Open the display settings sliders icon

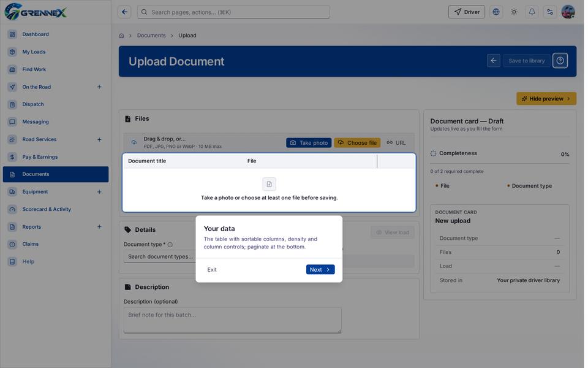pyautogui.click(x=550, y=12)
